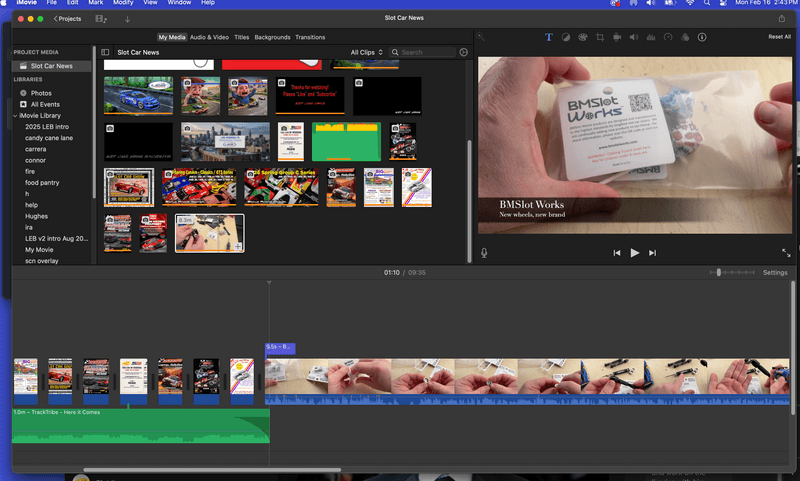Select the green audio clip thumbnail

tap(346, 141)
